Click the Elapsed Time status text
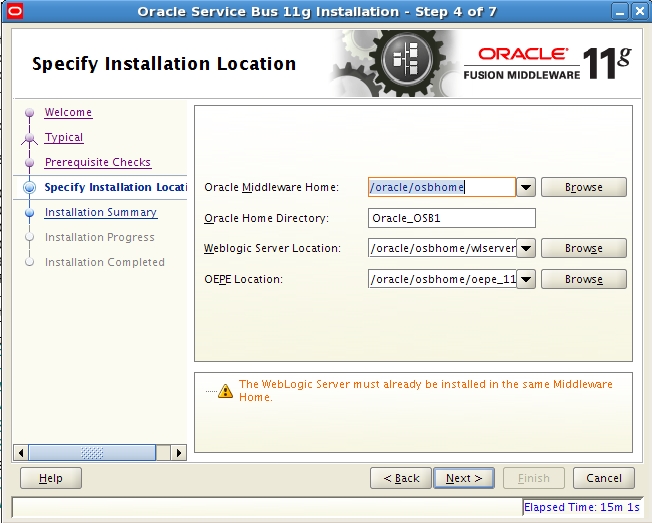Viewport: 652px width, 523px height. point(581,507)
